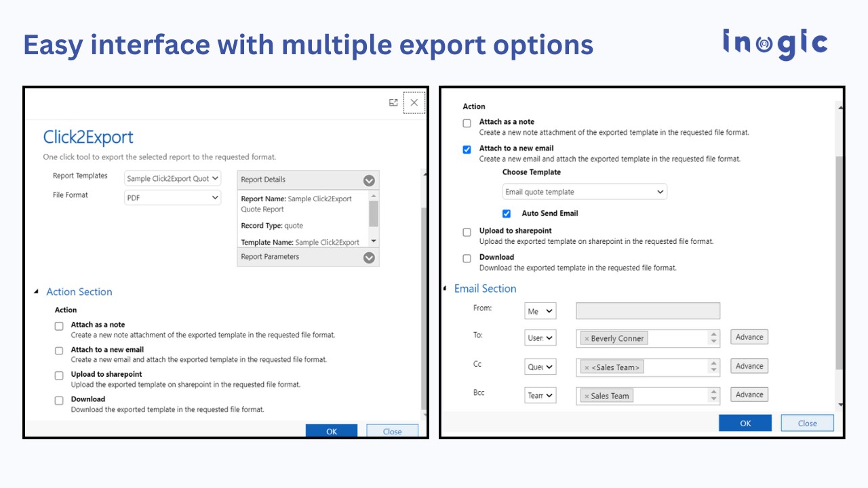Click 'Record Type: quote' text
The image size is (868, 488).
click(272, 226)
